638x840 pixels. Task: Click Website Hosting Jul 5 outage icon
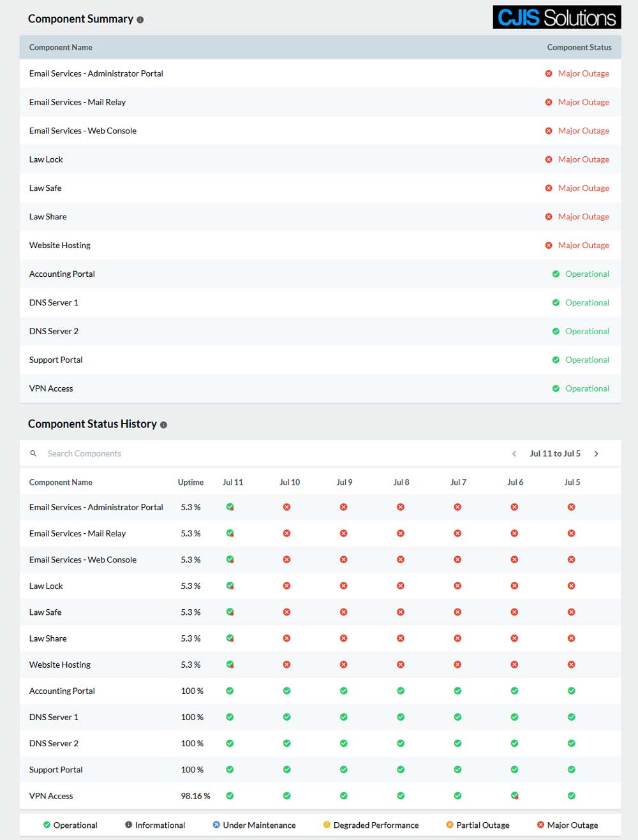[x=571, y=665]
